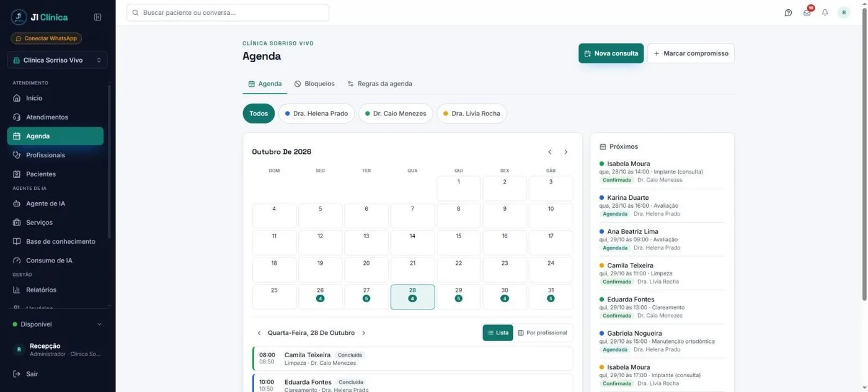Image resolution: width=868 pixels, height=392 pixels.
Task: Switch to Por profissional view
Action: pos(542,333)
